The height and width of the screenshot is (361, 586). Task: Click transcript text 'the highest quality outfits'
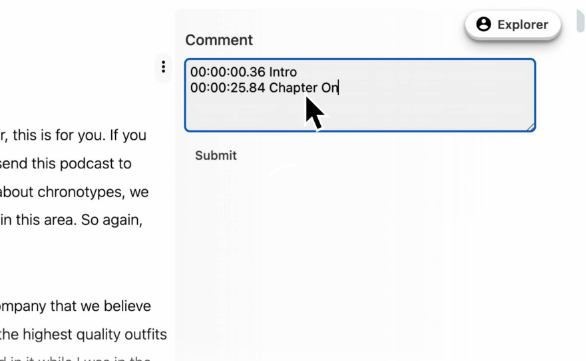coord(83,334)
